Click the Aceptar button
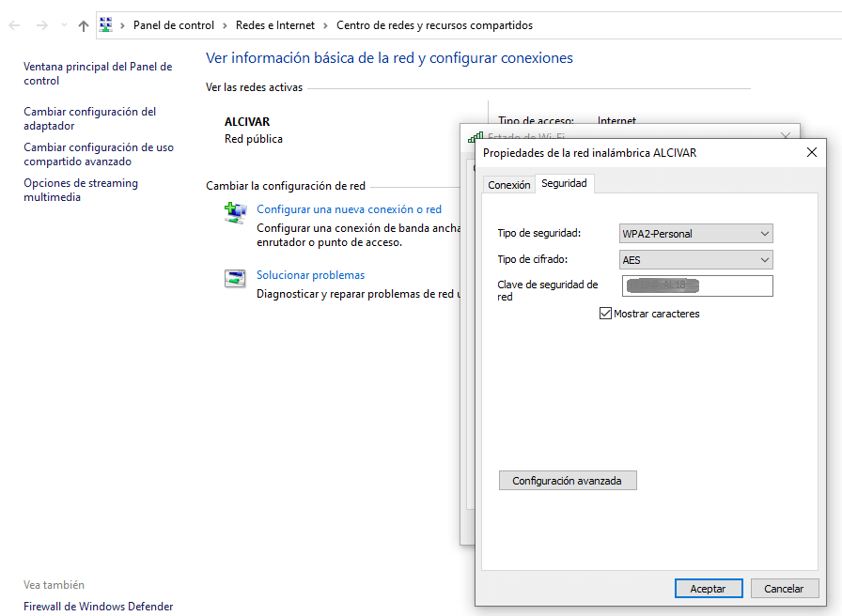842x616 pixels. point(708,589)
